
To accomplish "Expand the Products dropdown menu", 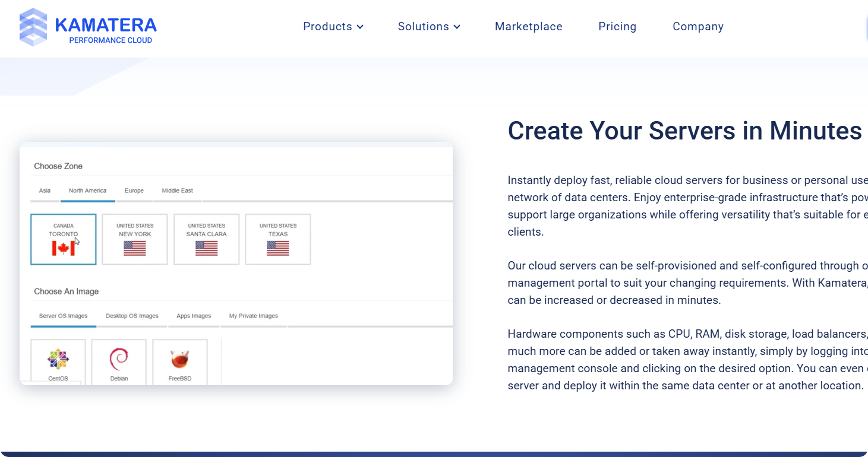I will [333, 27].
